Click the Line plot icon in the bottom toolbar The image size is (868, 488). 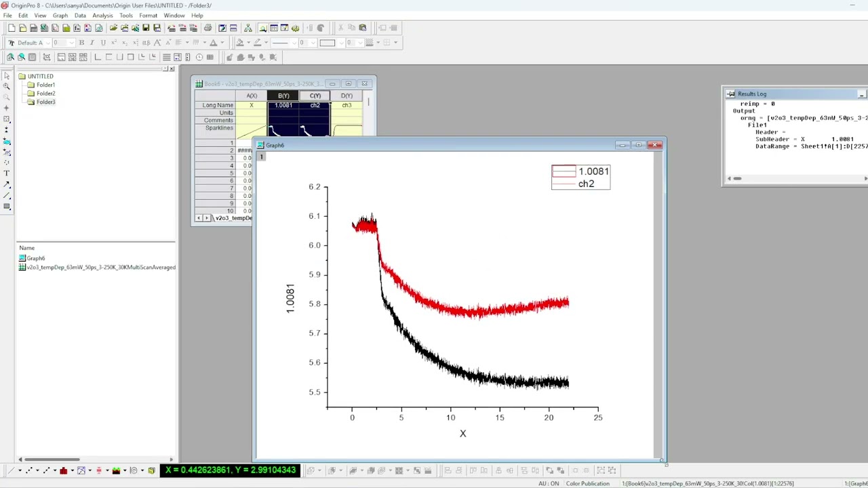coord(12,470)
